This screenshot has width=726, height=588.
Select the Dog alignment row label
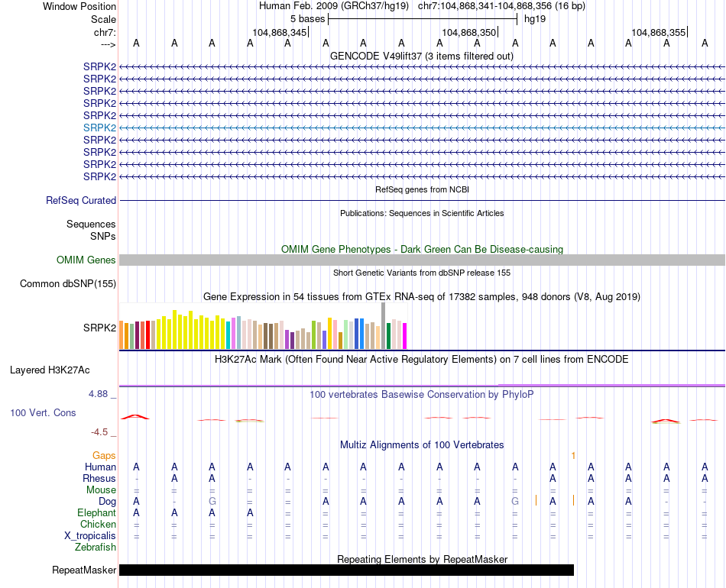click(108, 502)
